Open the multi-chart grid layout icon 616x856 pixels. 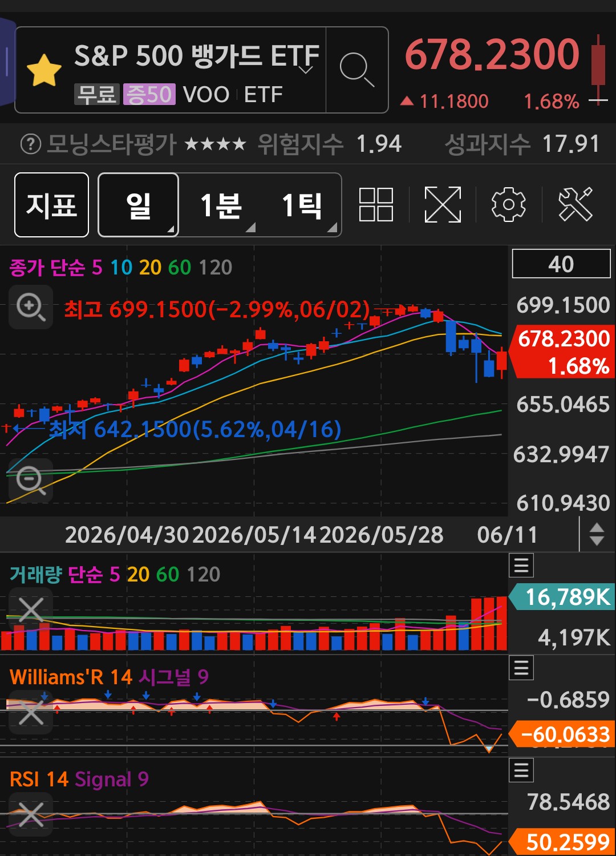coord(376,204)
